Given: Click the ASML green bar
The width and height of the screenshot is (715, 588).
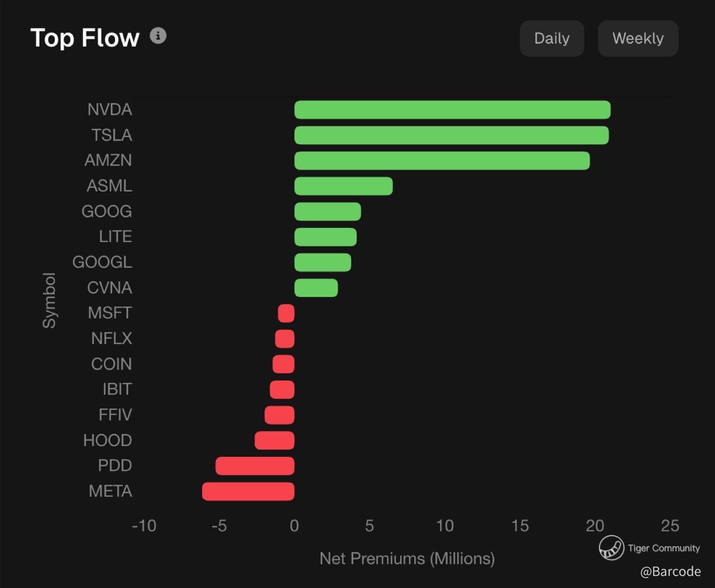Looking at the screenshot, I should [x=343, y=186].
